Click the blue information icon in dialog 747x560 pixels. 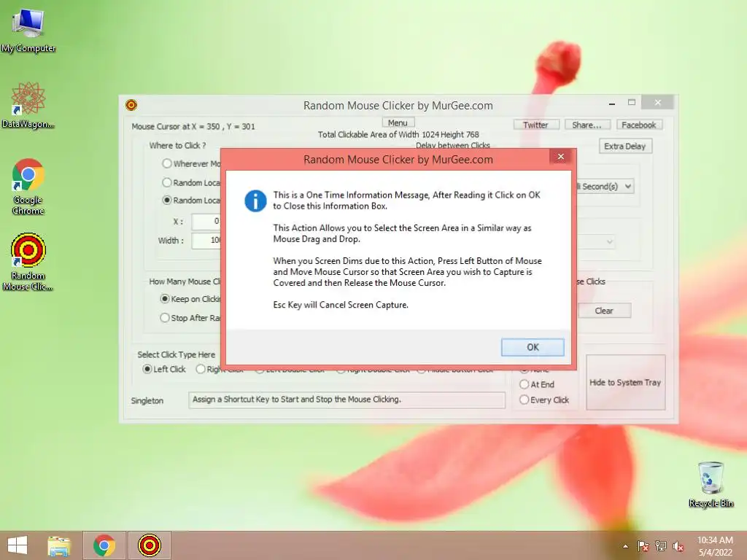255,201
